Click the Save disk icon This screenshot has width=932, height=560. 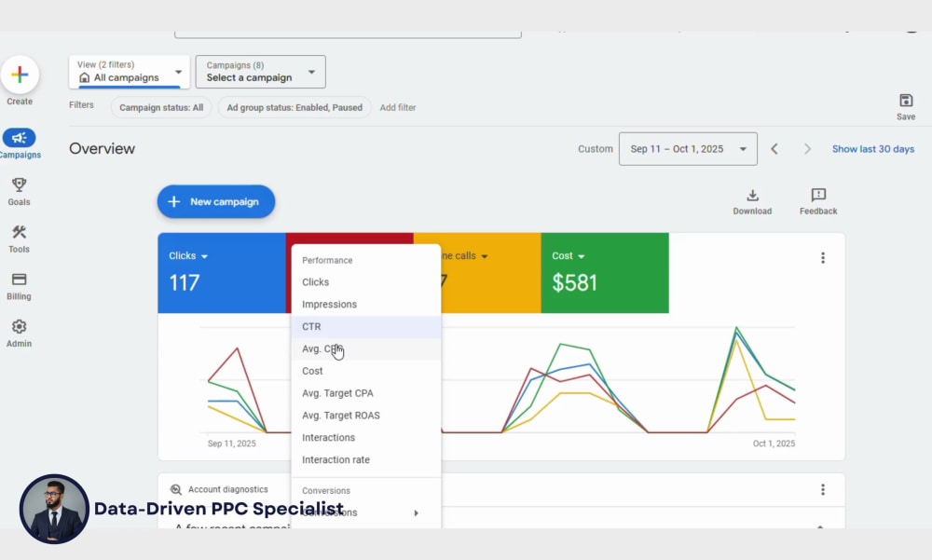(906, 101)
